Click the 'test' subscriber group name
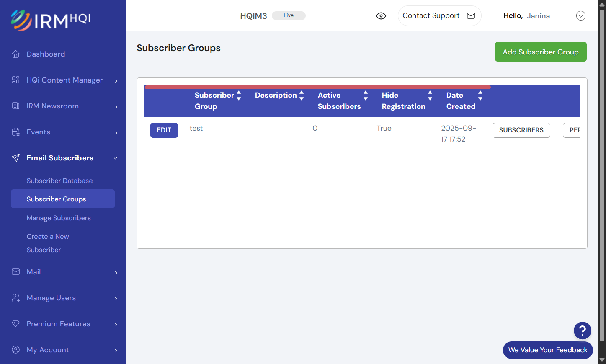This screenshot has height=364, width=606. 196,128
